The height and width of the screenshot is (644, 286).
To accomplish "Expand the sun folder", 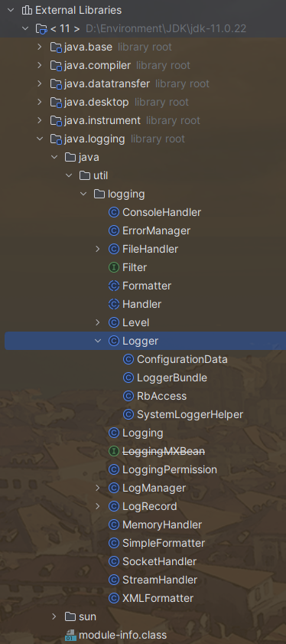I will coord(54,616).
